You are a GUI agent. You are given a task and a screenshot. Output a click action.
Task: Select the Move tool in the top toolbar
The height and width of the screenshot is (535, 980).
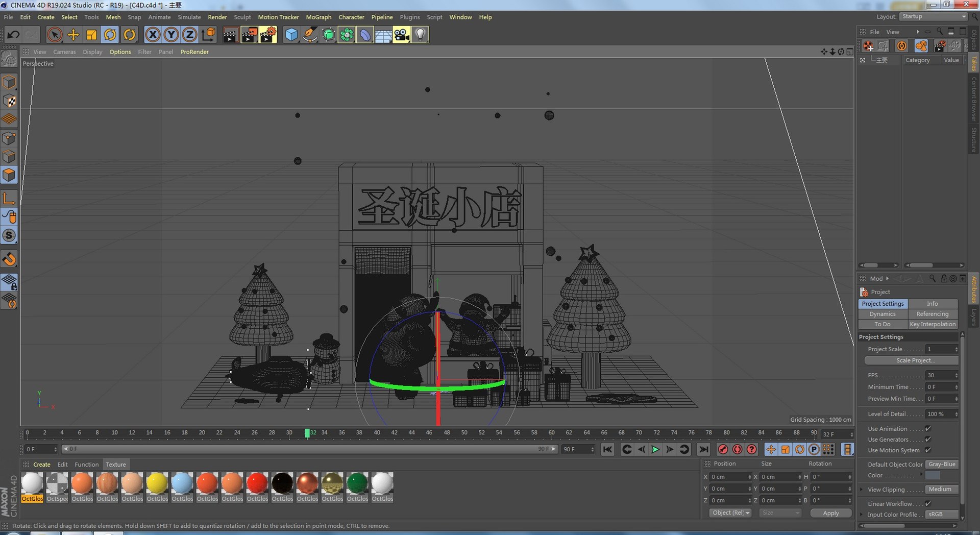(x=73, y=35)
